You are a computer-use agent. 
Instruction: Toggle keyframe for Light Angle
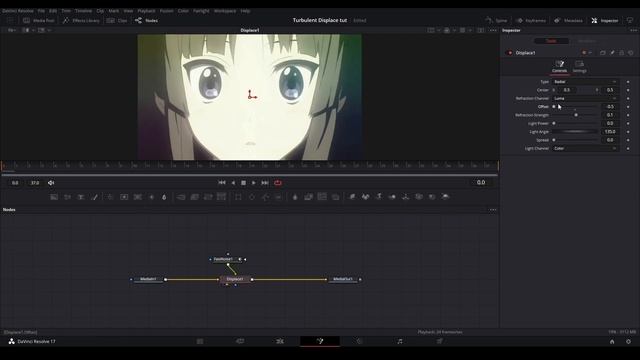click(628, 132)
